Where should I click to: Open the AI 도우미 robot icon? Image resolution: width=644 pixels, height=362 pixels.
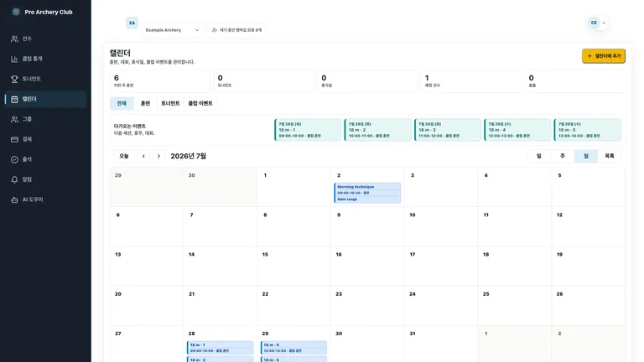[x=14, y=199]
